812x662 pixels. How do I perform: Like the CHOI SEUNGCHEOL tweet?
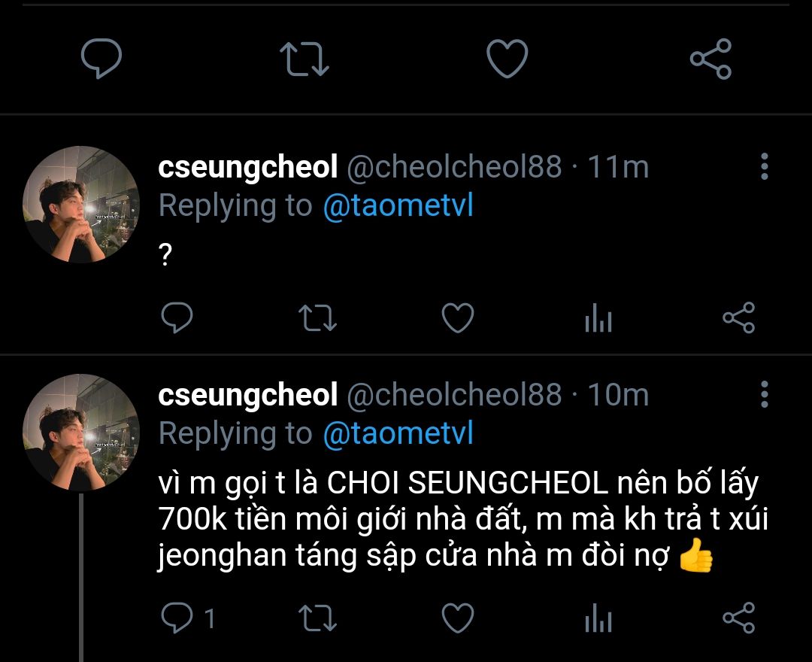pyautogui.click(x=457, y=619)
